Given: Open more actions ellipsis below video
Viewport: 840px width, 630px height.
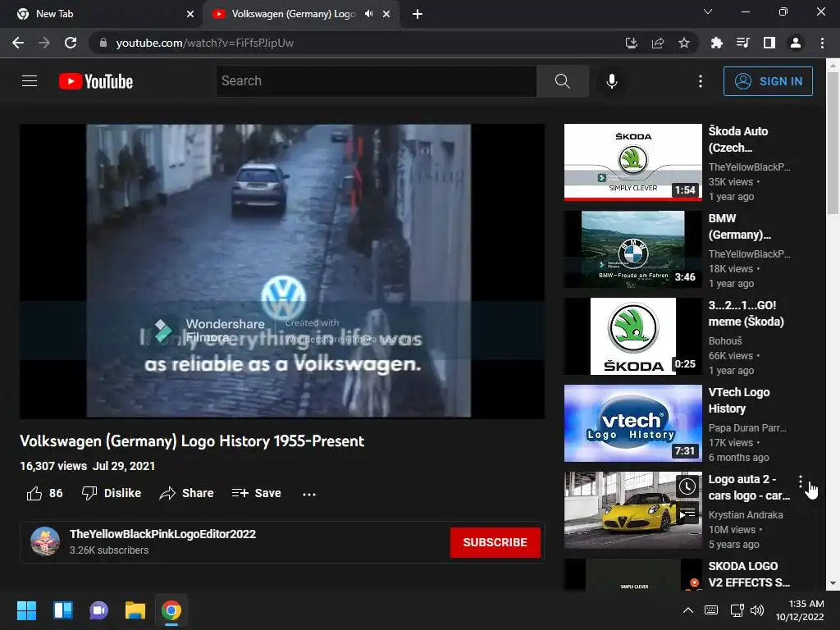Looking at the screenshot, I should (309, 494).
